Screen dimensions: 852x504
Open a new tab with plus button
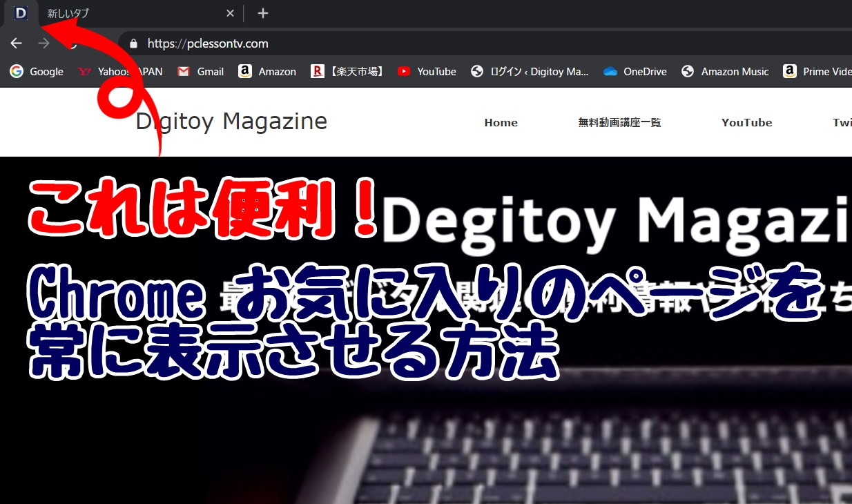[262, 13]
